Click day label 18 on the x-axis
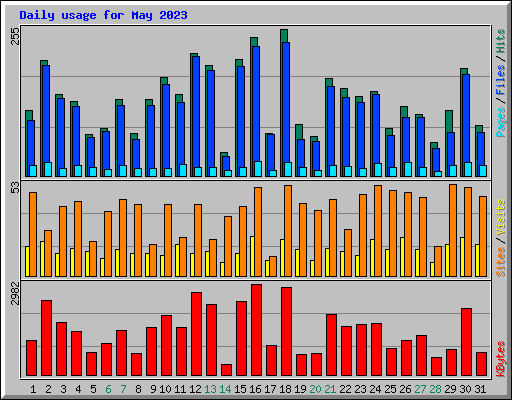This screenshot has height=400, width=512. pyautogui.click(x=285, y=389)
